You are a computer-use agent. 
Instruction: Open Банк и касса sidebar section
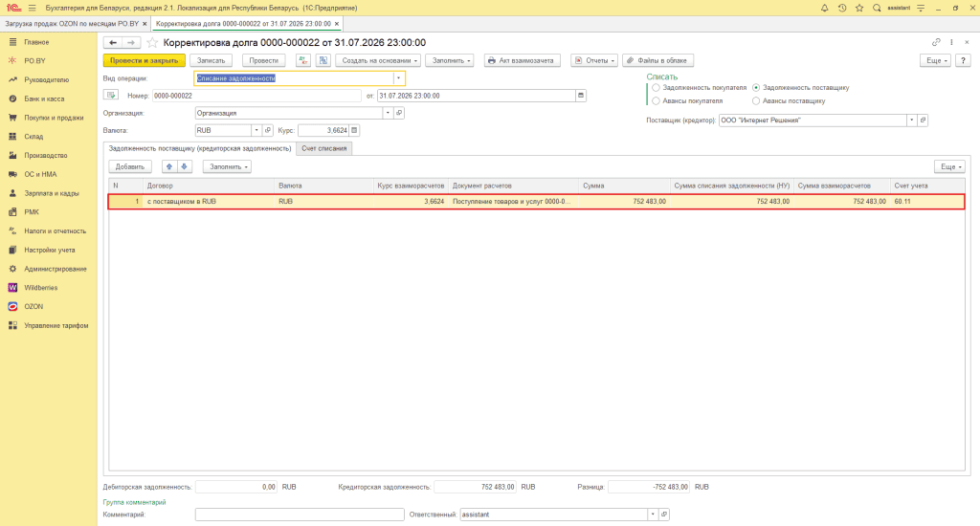click(44, 99)
